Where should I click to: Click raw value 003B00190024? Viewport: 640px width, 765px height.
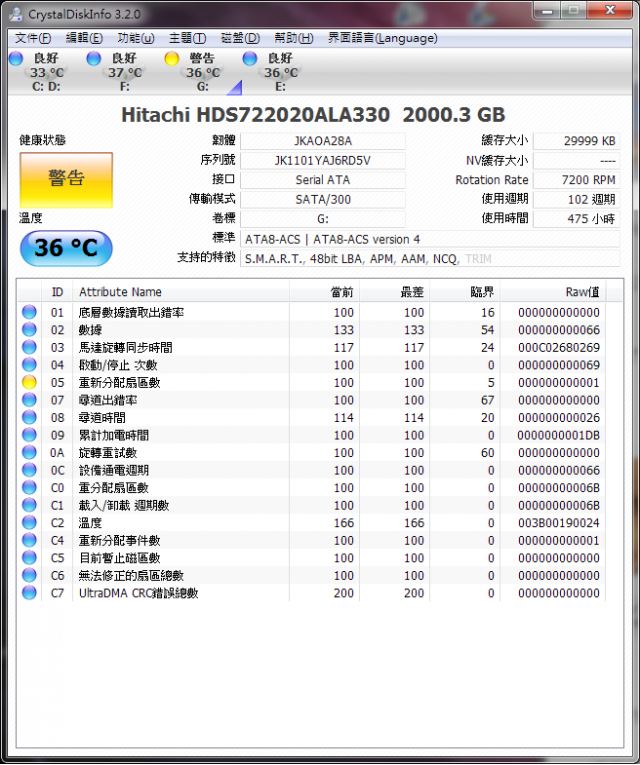559,523
